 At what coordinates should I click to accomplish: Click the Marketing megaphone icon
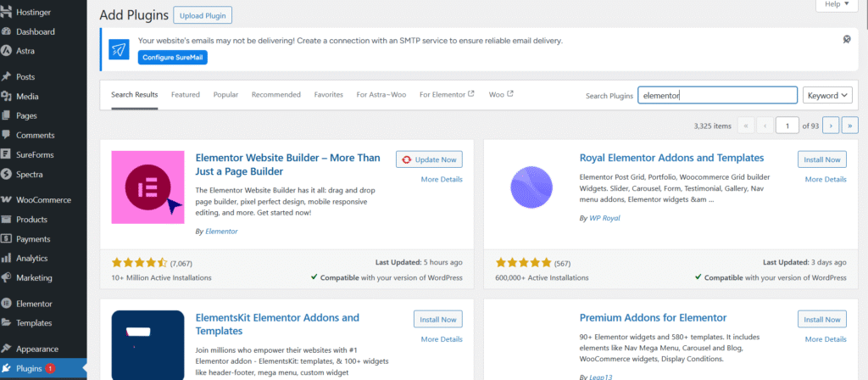pyautogui.click(x=7, y=278)
